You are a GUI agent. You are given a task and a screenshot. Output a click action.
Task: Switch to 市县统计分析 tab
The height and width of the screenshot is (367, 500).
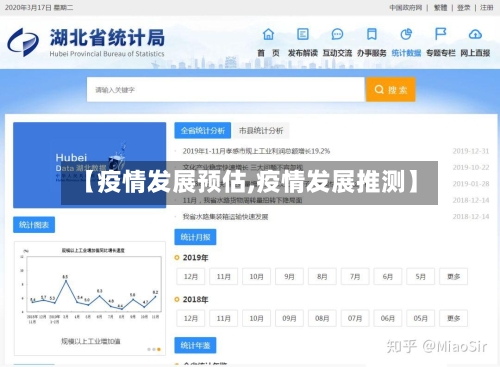261,130
